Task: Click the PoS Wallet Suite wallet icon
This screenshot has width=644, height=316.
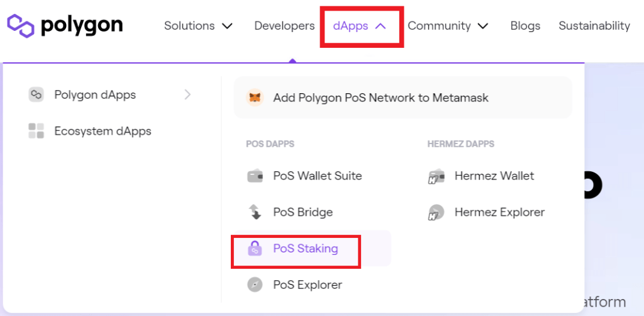Action: pos(255,176)
